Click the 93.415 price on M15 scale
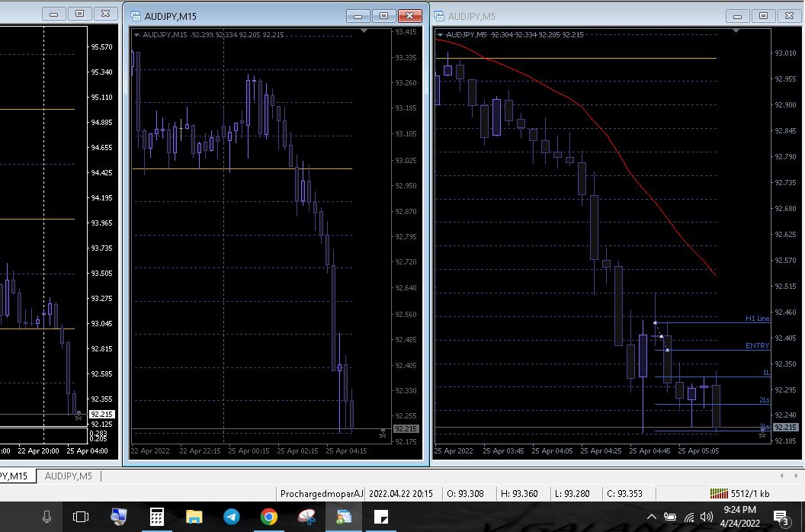This screenshot has width=805, height=532. (406, 32)
